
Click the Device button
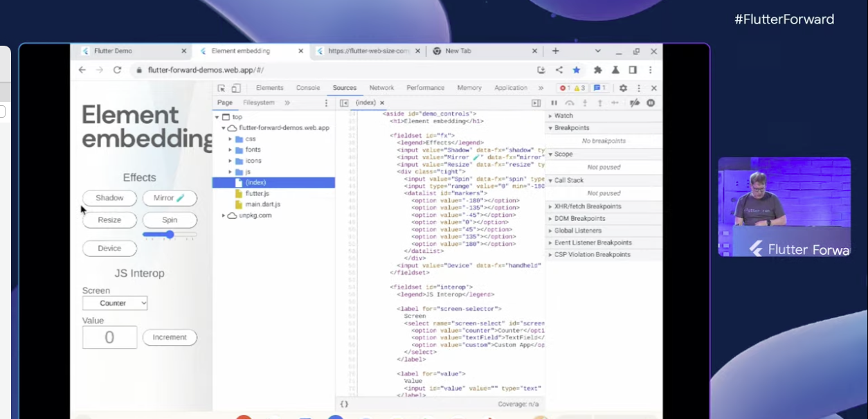pos(109,249)
